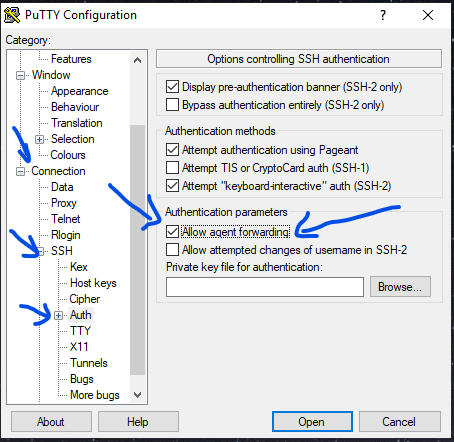
Task: Open the Appearance category
Action: [x=79, y=91]
